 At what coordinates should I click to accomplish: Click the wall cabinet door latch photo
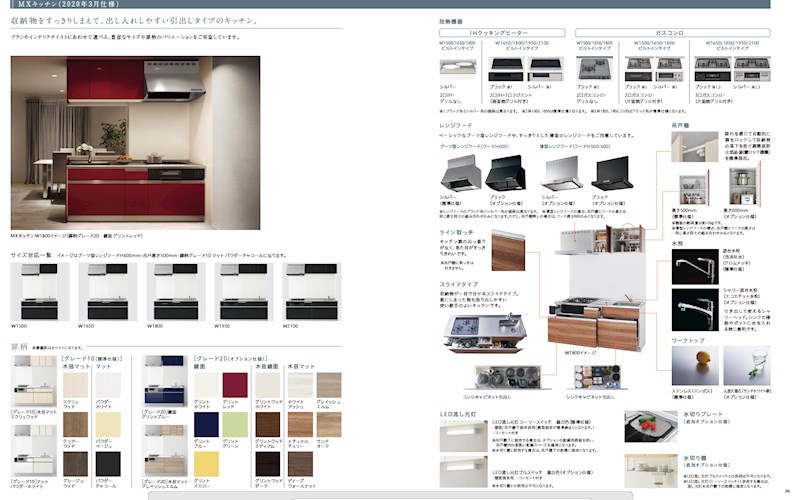[x=694, y=146]
